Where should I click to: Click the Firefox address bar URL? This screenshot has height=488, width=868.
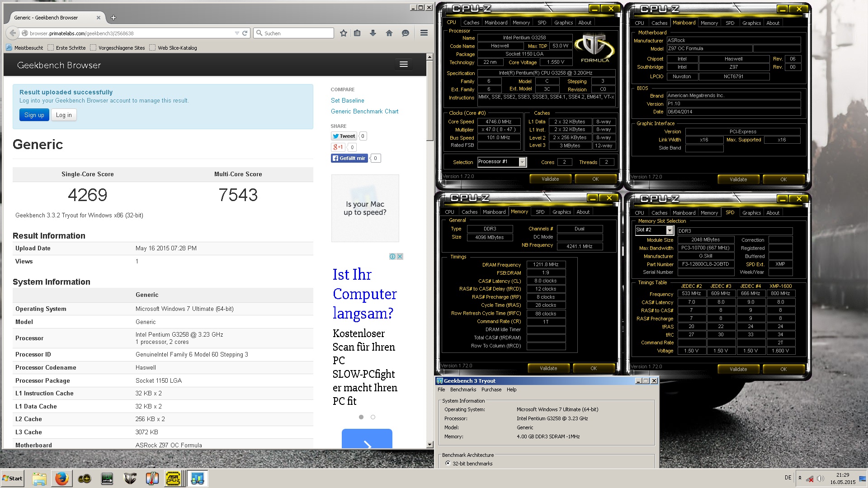pyautogui.click(x=81, y=33)
